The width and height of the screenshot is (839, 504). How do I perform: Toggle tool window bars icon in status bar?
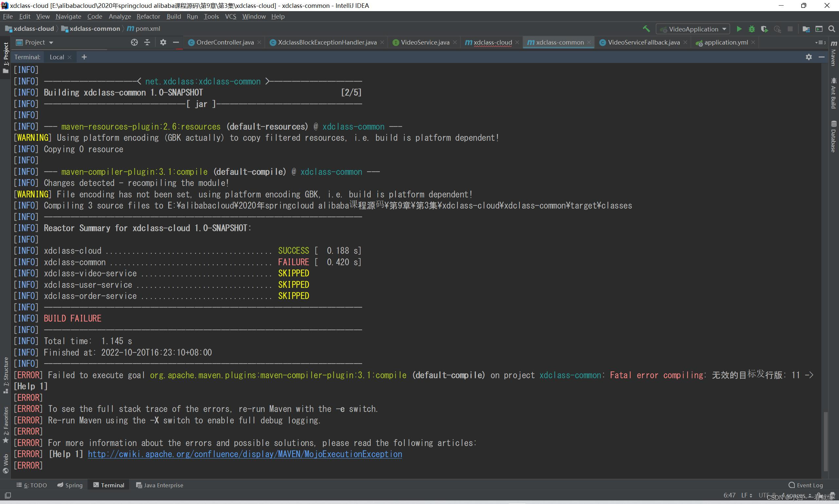tap(8, 495)
